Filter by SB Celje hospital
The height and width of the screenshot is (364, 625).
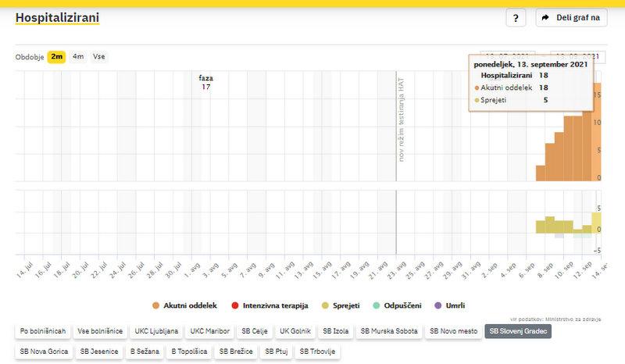[255, 332]
